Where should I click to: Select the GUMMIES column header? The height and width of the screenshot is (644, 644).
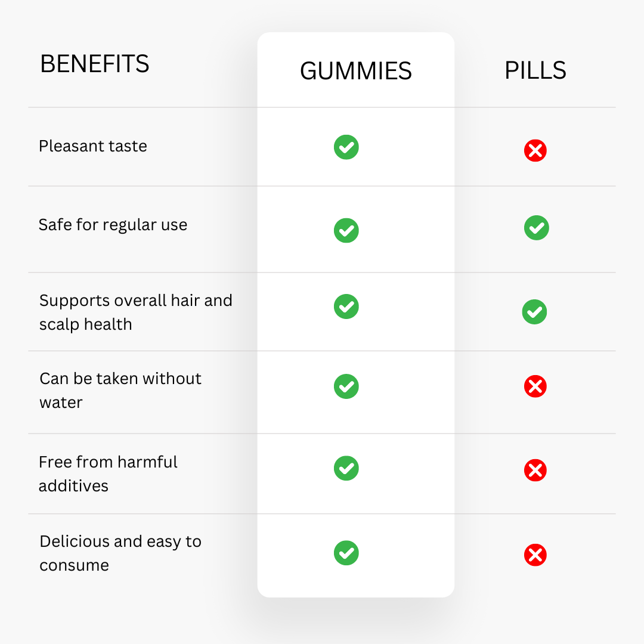[355, 71]
